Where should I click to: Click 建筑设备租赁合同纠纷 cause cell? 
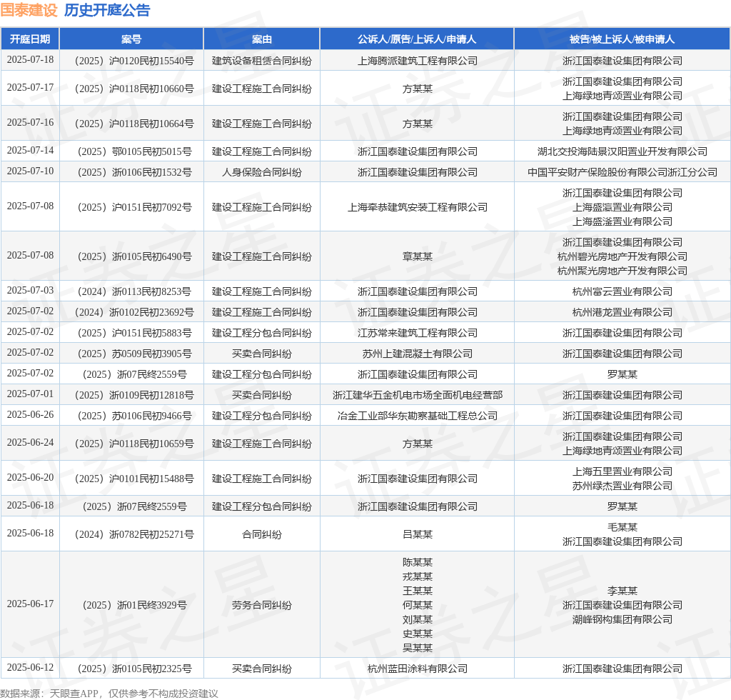coord(261,61)
